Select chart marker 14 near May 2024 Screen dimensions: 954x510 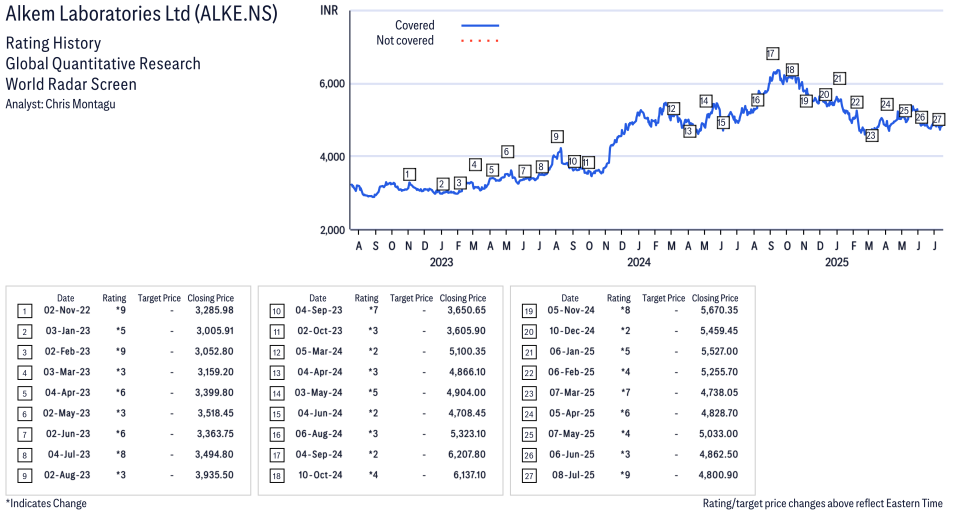705,101
